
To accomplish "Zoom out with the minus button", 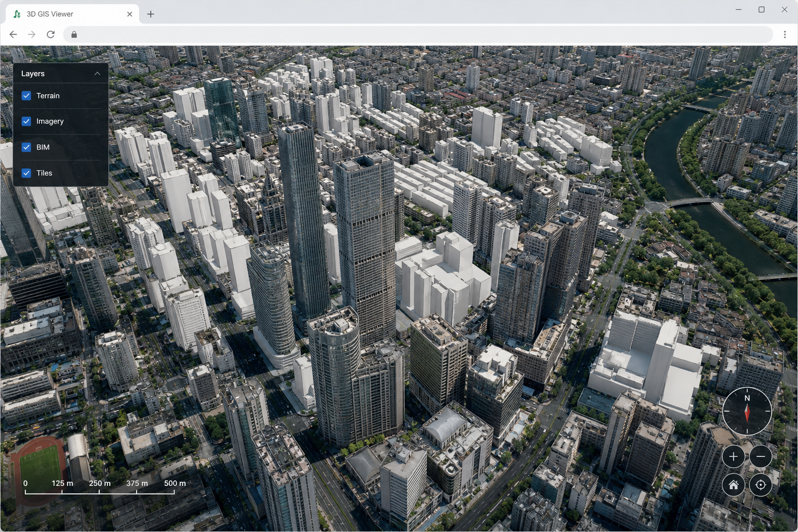I will pyautogui.click(x=761, y=457).
